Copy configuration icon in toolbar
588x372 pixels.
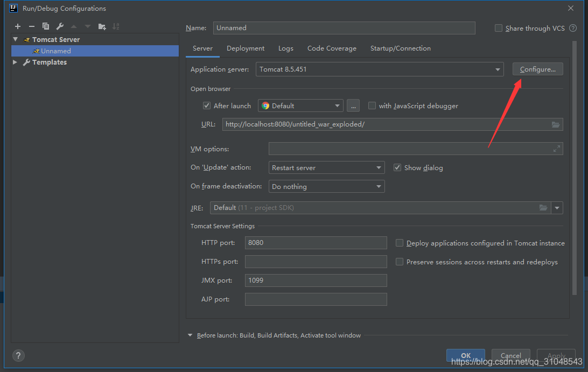click(x=46, y=26)
